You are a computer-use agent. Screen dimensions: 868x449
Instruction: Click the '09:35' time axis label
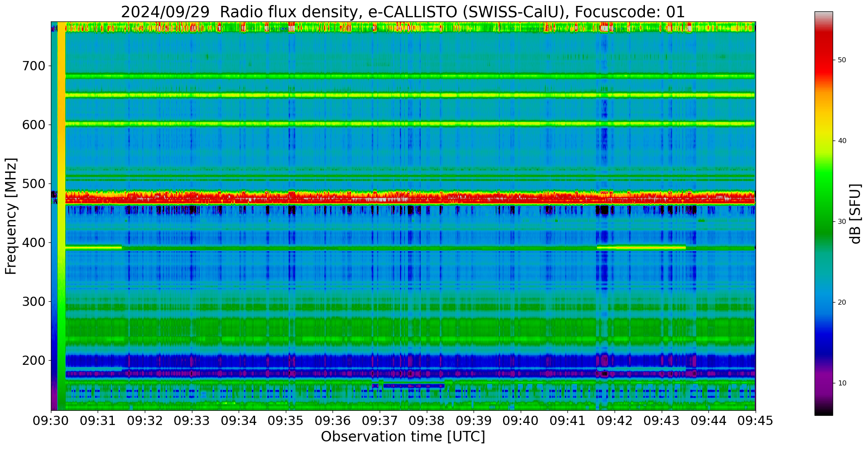pos(286,420)
